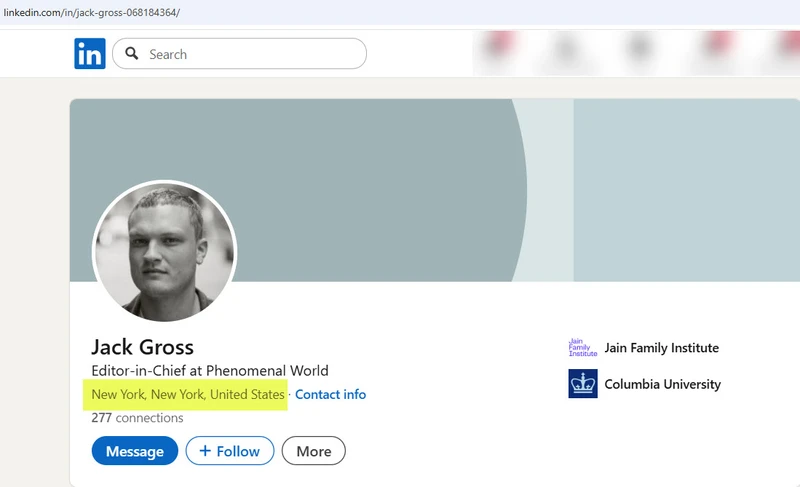Open Jack Gross's profile photo

pos(164,252)
